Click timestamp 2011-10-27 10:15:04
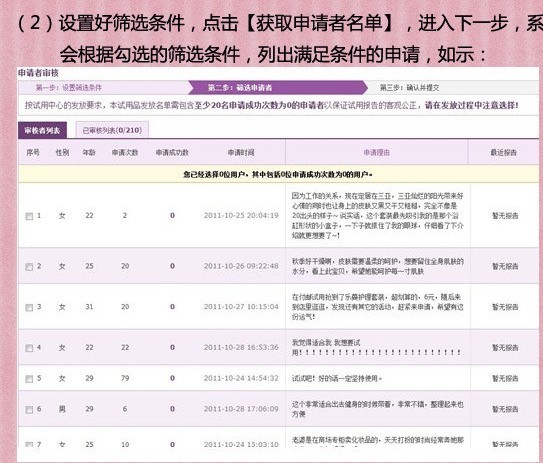This screenshot has width=543, height=463. tap(241, 306)
